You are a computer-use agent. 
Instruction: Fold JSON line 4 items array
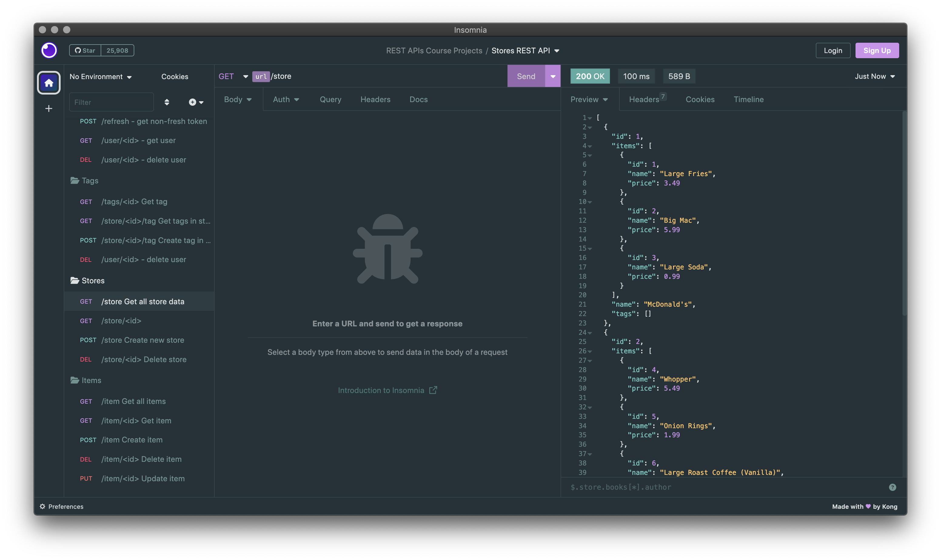tap(590, 146)
